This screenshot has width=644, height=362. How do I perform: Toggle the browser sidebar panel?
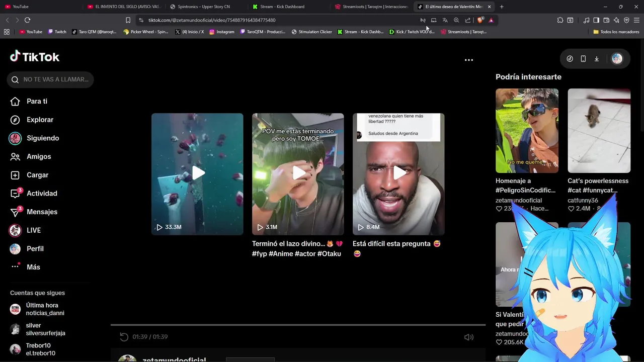[x=596, y=20]
